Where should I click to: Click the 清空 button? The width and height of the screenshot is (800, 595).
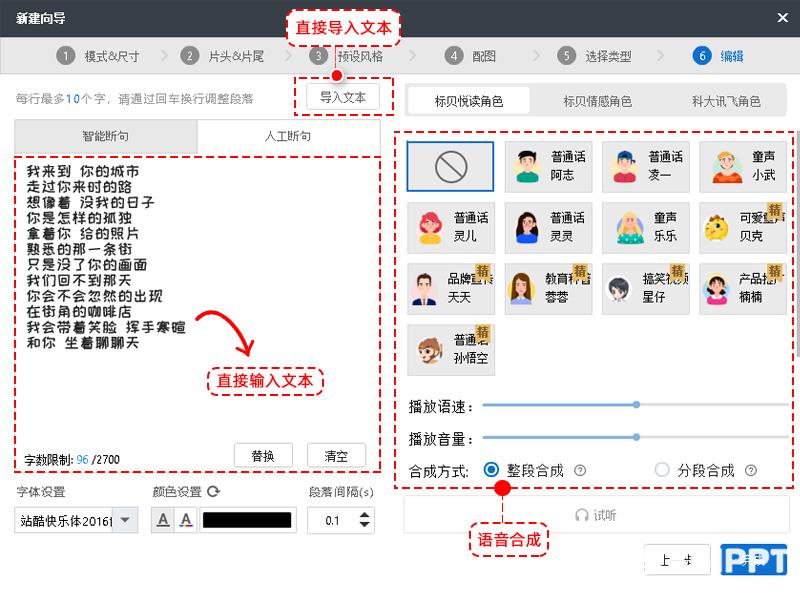pyautogui.click(x=336, y=456)
